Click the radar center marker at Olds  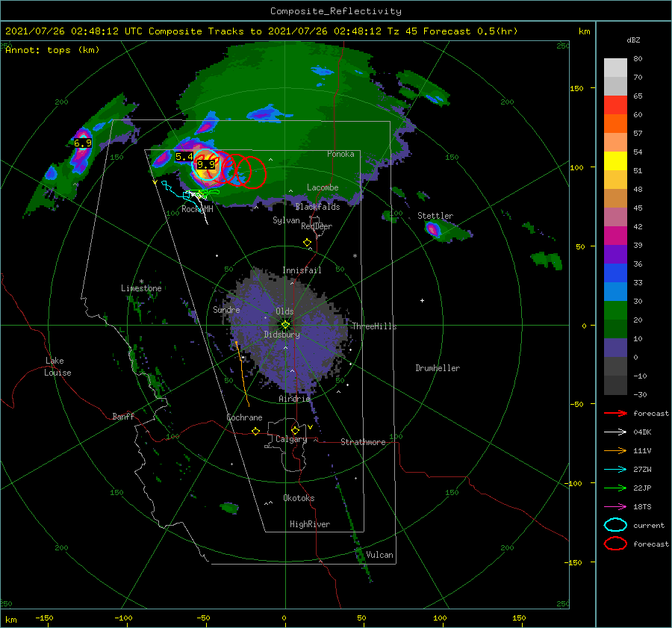coord(285,325)
